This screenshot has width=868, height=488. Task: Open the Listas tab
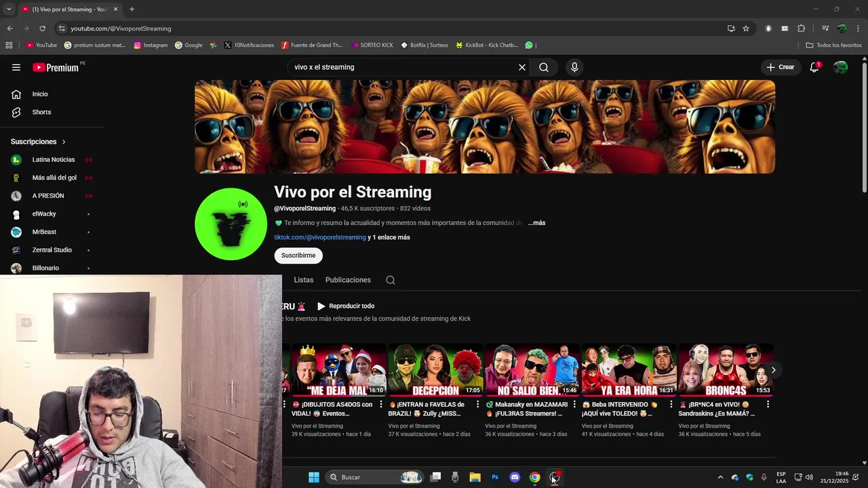pyautogui.click(x=304, y=280)
